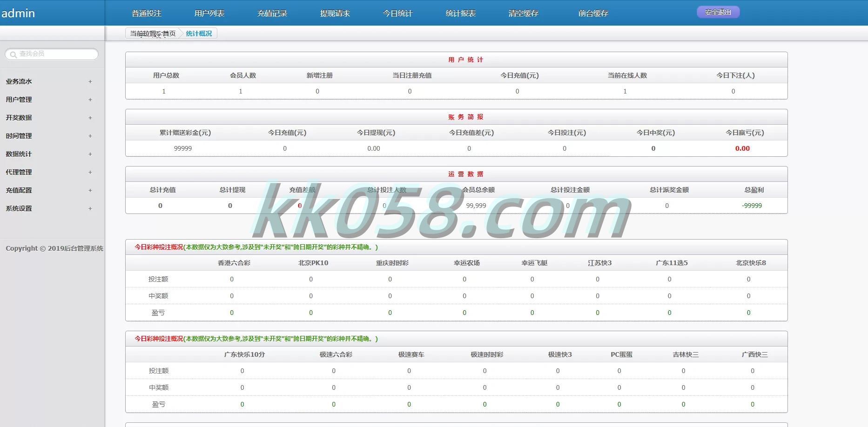Click the 广西快三 column header
Screen dimensions: 868x427
(x=755, y=354)
